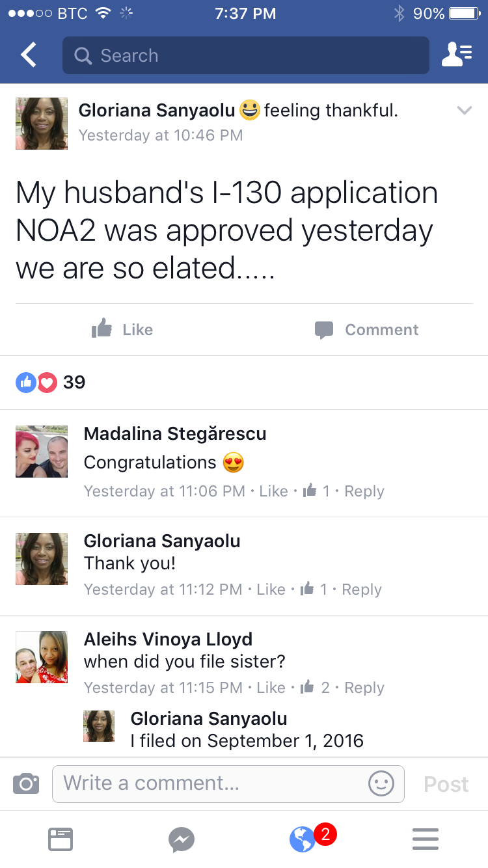This screenshot has height=868, width=488.
Task: Tap the back arrow icon
Action: [x=29, y=55]
